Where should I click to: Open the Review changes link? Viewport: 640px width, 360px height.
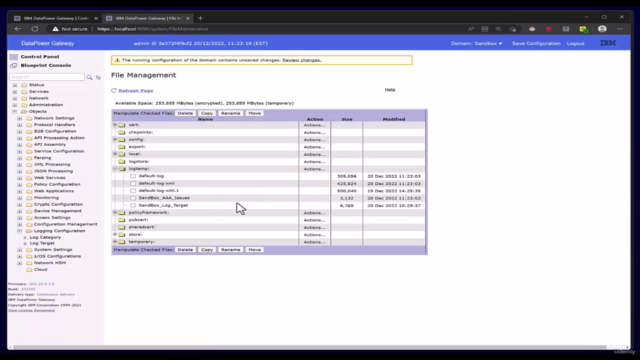point(302,60)
